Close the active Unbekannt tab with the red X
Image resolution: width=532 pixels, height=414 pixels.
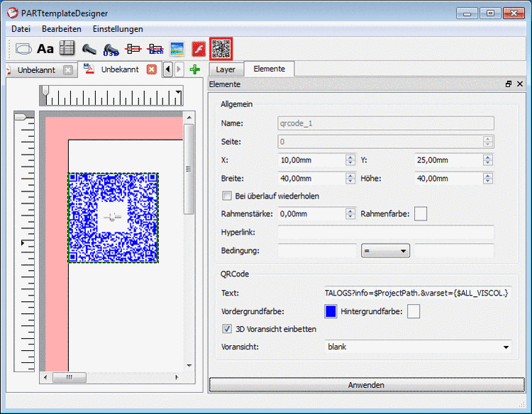tap(151, 69)
